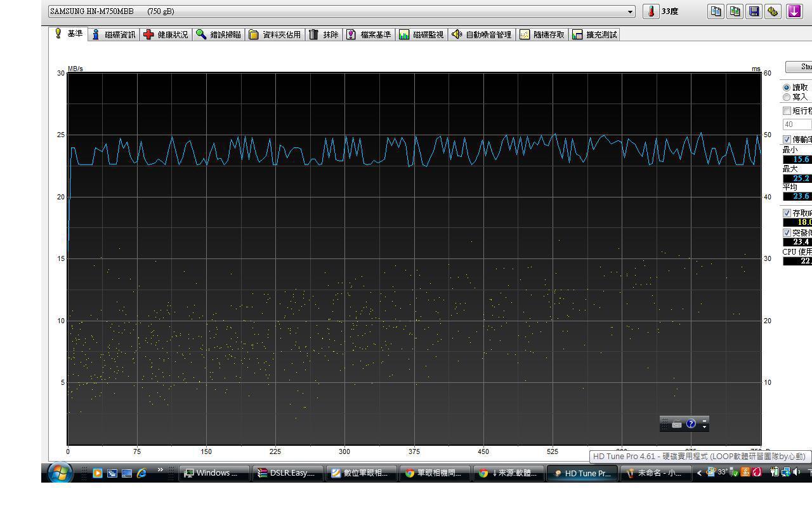Click the purple down-arrow exit icon
Viewport: 812px width, 508px height.
click(794, 11)
